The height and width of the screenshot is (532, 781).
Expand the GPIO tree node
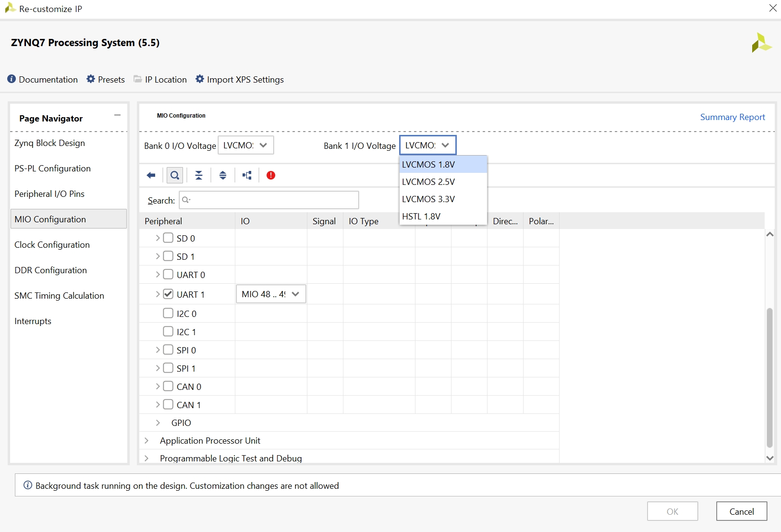click(158, 423)
